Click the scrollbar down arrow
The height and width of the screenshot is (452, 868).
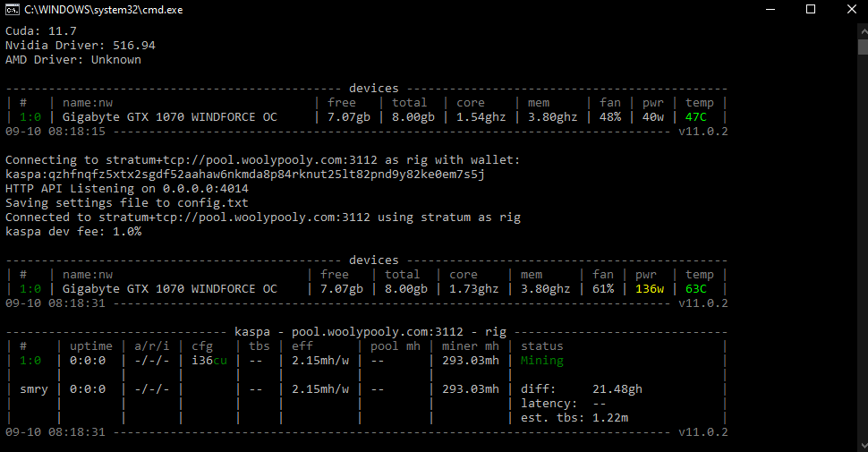coord(860,444)
